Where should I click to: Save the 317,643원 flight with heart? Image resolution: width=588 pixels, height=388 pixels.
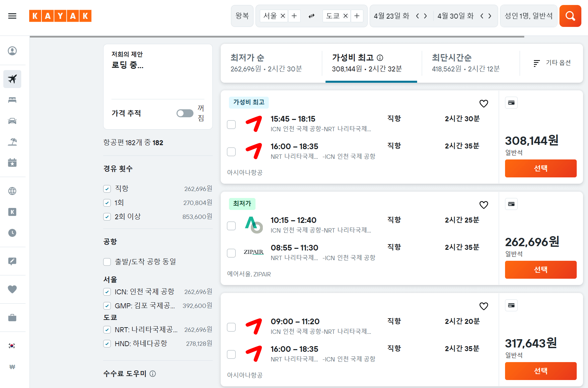pyautogui.click(x=484, y=306)
